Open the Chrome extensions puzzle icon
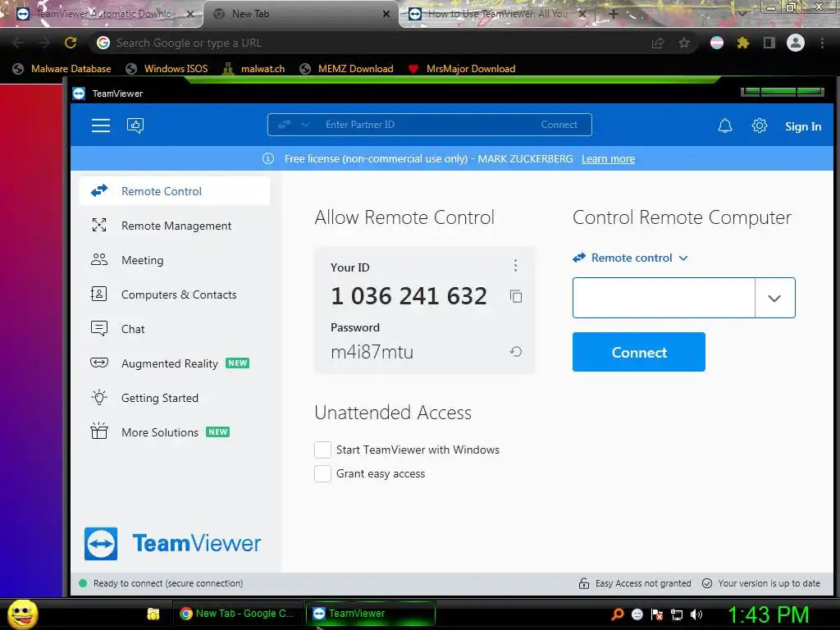Screen dimensions: 840x630 pyautogui.click(x=742, y=43)
